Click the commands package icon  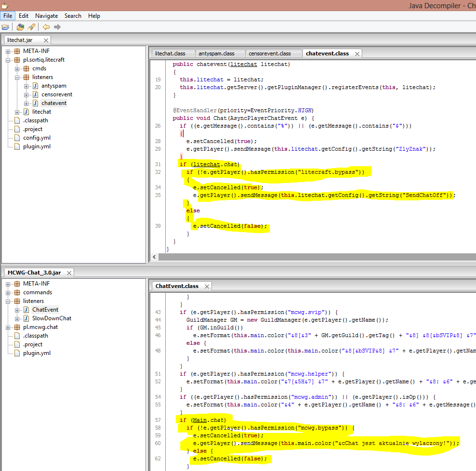pos(17,292)
